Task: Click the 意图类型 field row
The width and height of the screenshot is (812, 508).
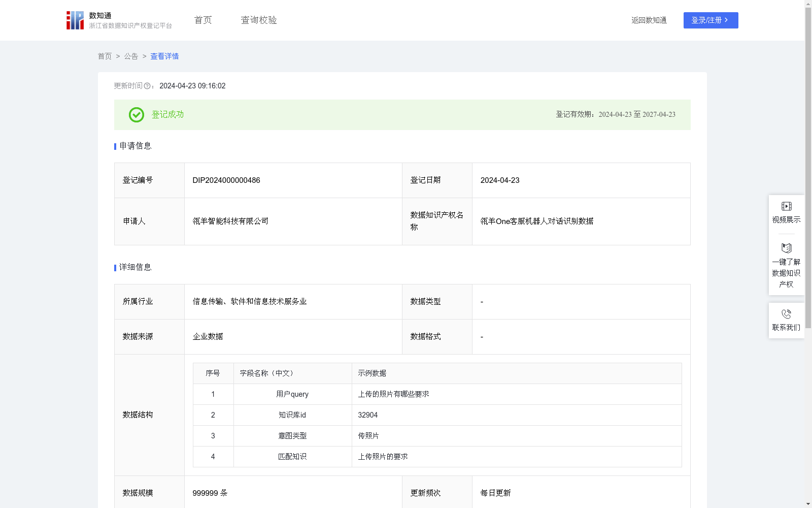Action: tap(437, 436)
